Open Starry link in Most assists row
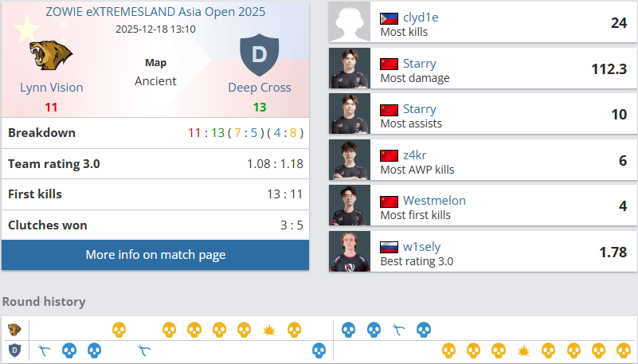The image size is (638, 364). tap(420, 109)
